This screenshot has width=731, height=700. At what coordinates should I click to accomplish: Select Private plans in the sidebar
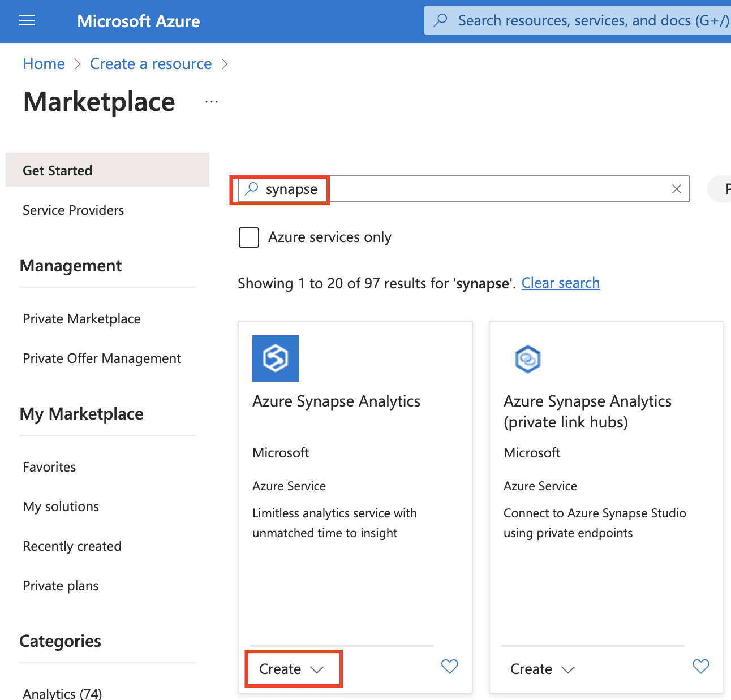61,586
